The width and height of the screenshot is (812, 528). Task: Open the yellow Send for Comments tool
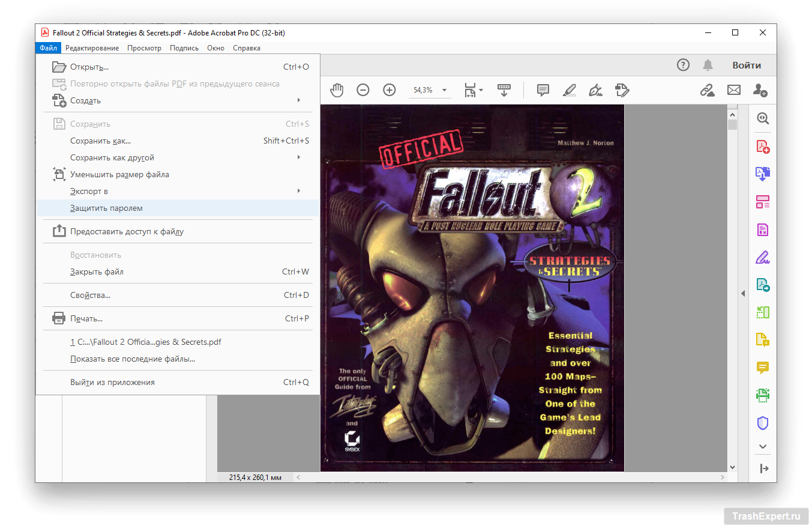[763, 340]
